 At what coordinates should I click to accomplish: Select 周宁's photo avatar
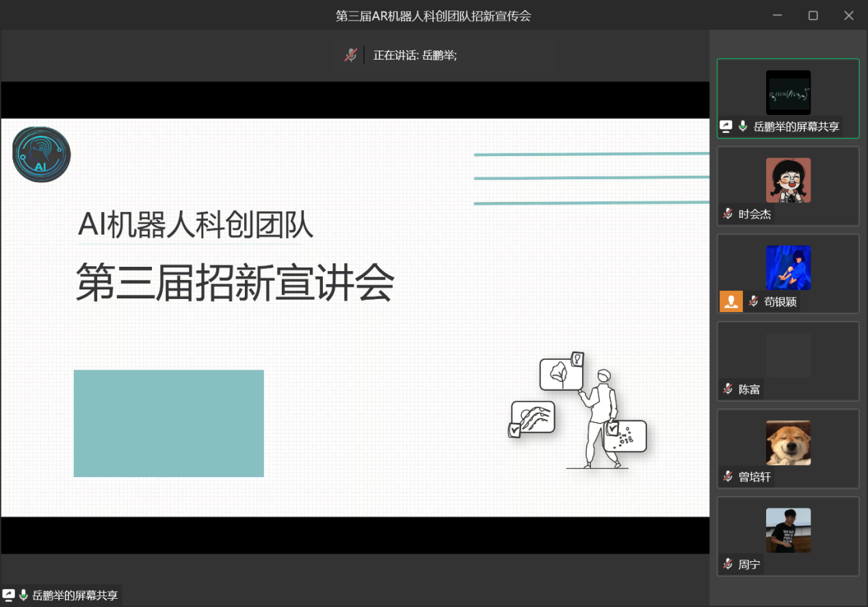click(x=788, y=530)
